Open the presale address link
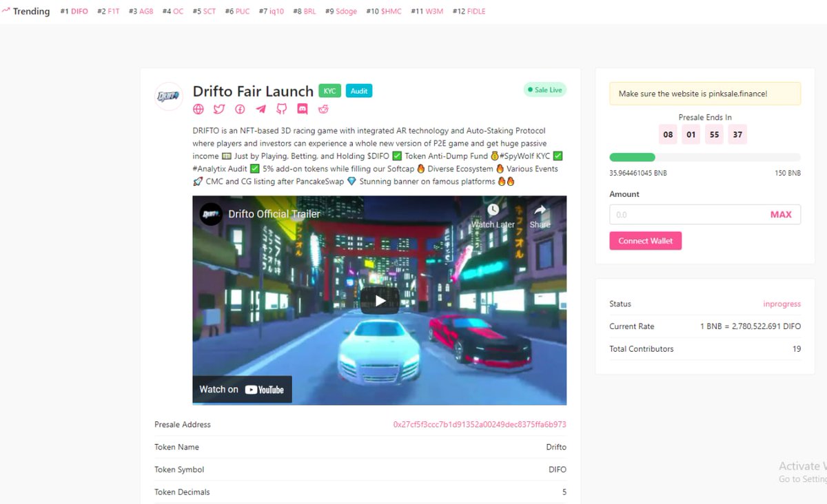Viewport: 827px width, 504px height. pyautogui.click(x=480, y=425)
